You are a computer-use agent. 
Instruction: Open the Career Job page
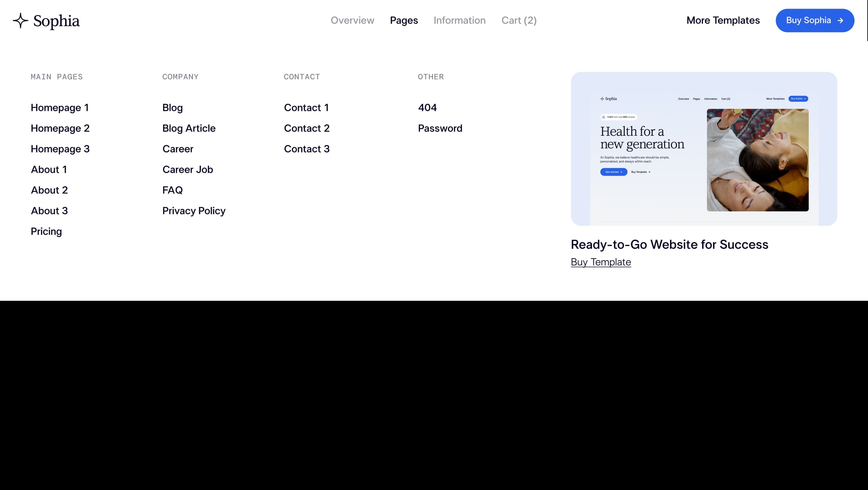(x=188, y=169)
